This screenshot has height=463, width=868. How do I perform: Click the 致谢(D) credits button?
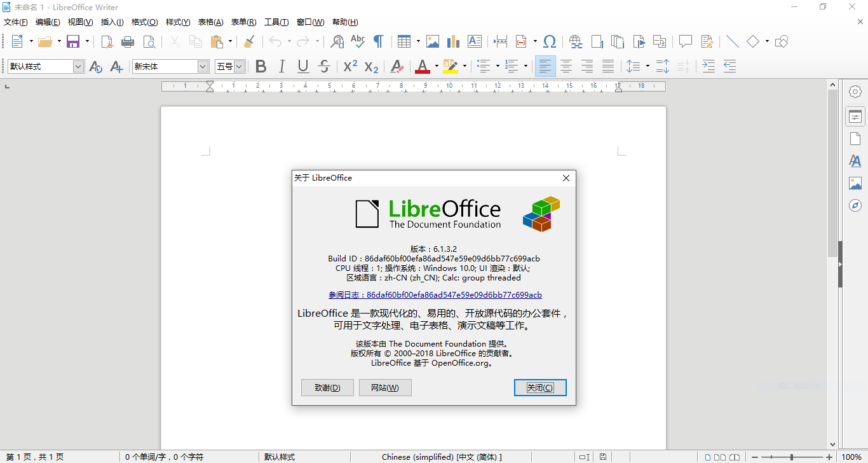point(327,387)
